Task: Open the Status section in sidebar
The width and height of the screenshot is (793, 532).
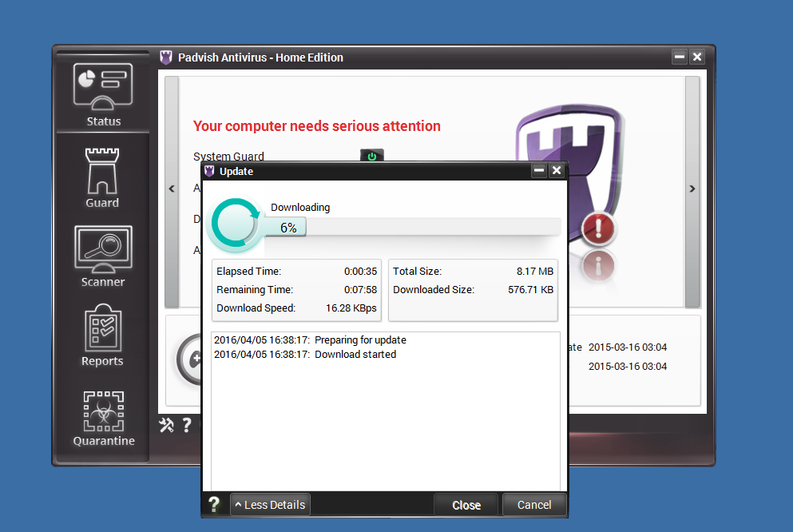Action: click(103, 94)
